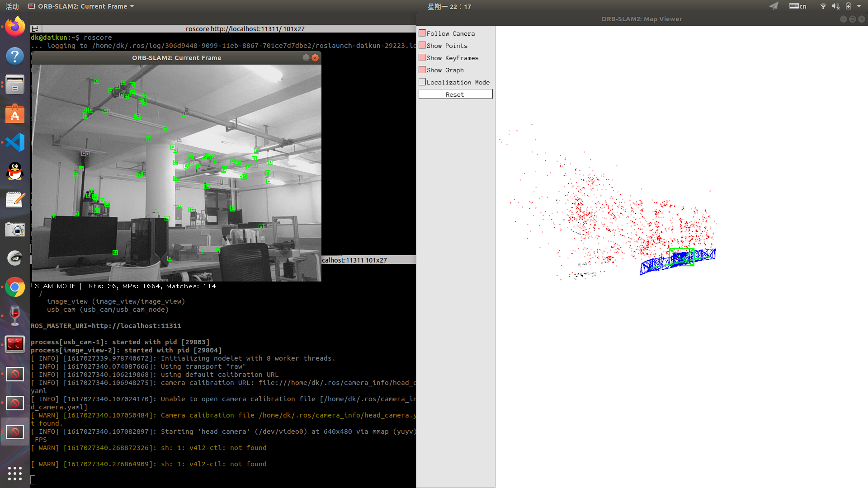Viewport: 868px width, 488px height.
Task: Toggle Show KeyFrames checkbox
Action: pos(422,58)
